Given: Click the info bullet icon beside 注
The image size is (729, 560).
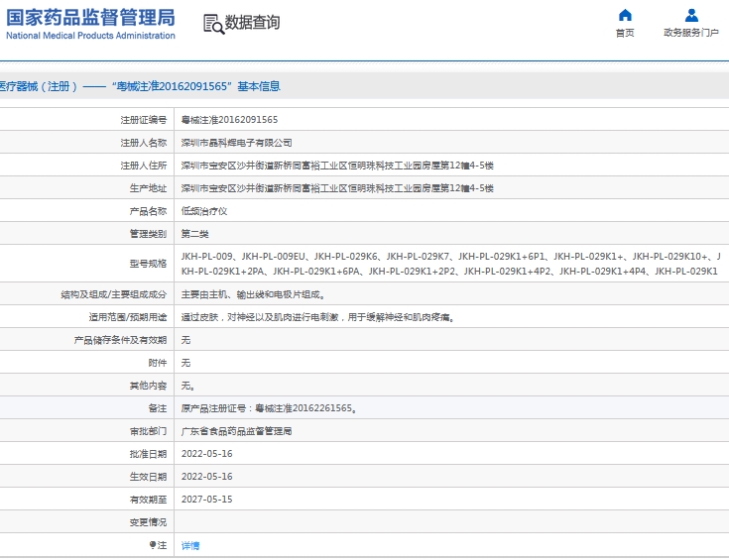Looking at the screenshot, I should point(152,545).
